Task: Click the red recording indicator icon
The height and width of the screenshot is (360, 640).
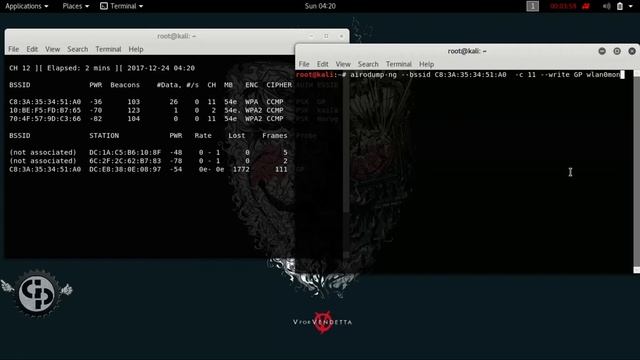Action: 586,6
